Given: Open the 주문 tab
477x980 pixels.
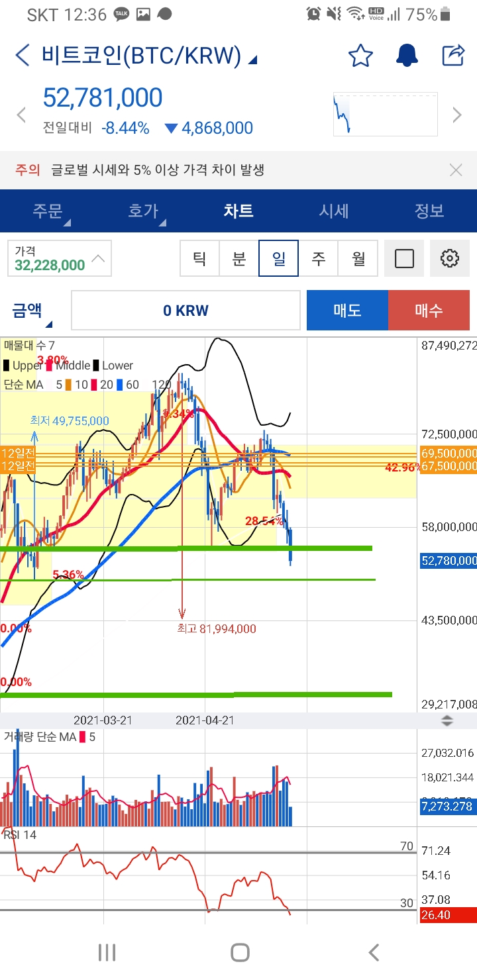Looking at the screenshot, I should (48, 211).
